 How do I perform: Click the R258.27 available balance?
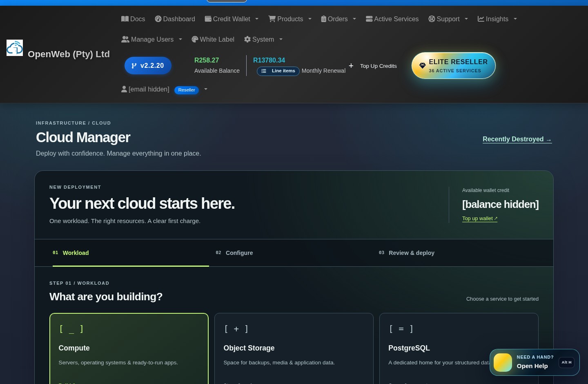(x=207, y=60)
